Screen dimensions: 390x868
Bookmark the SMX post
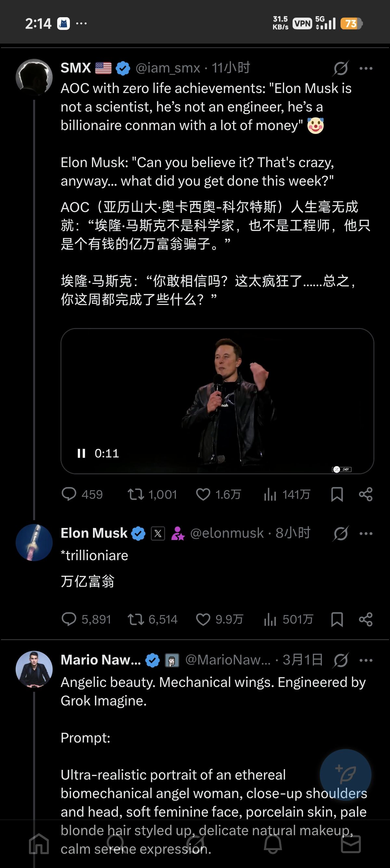pos(337,494)
